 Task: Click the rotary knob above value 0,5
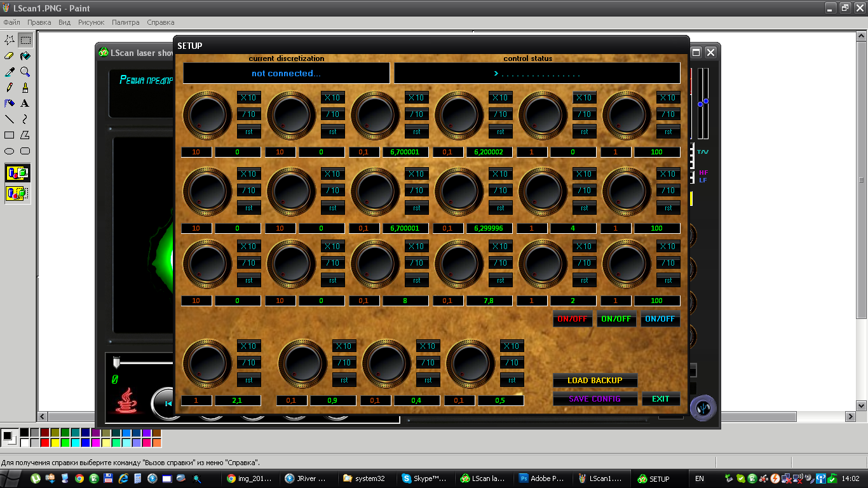click(x=471, y=363)
